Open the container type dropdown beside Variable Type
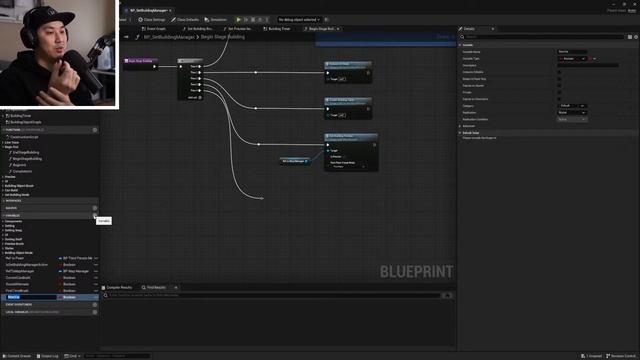640x360 pixels. click(593, 59)
